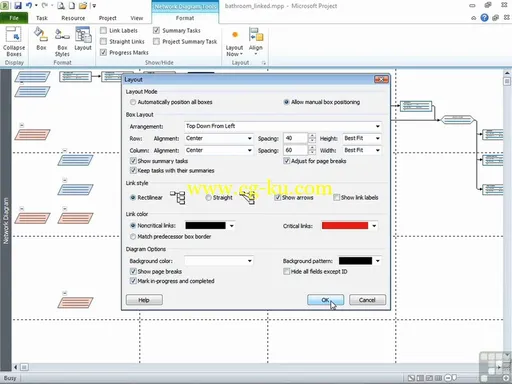Click the Rectilinear link style diagram icon
512x384 pixels.
coord(178,197)
